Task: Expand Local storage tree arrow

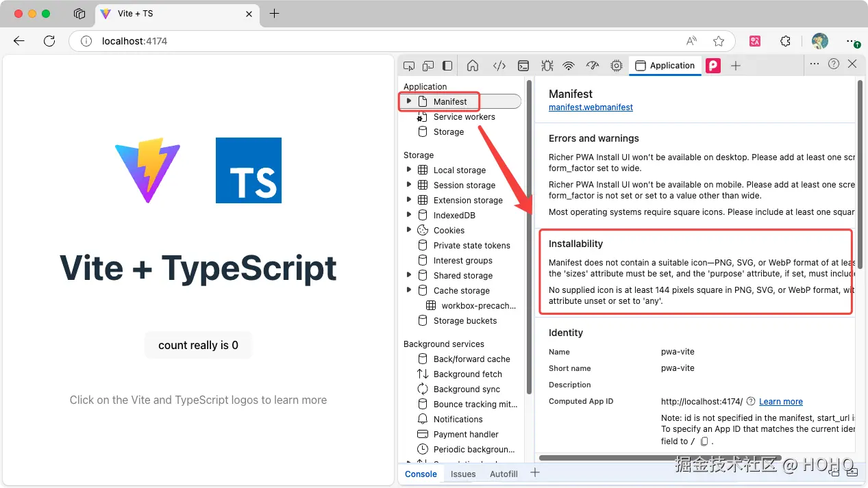Action: pyautogui.click(x=409, y=170)
